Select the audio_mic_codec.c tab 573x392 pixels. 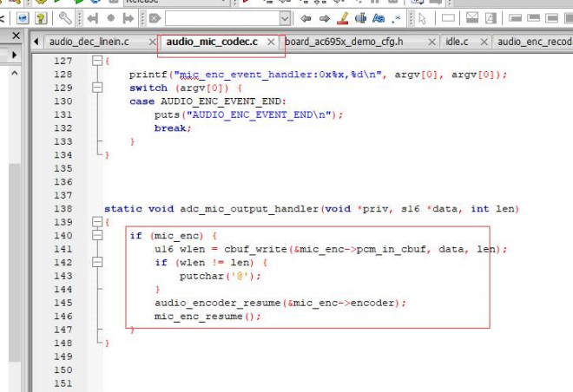pos(212,42)
